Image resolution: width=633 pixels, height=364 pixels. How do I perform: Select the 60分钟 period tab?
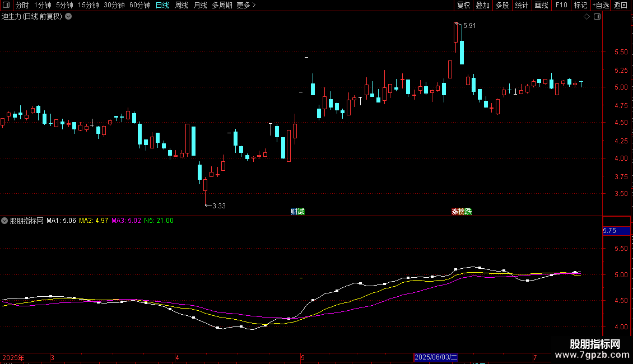139,5
